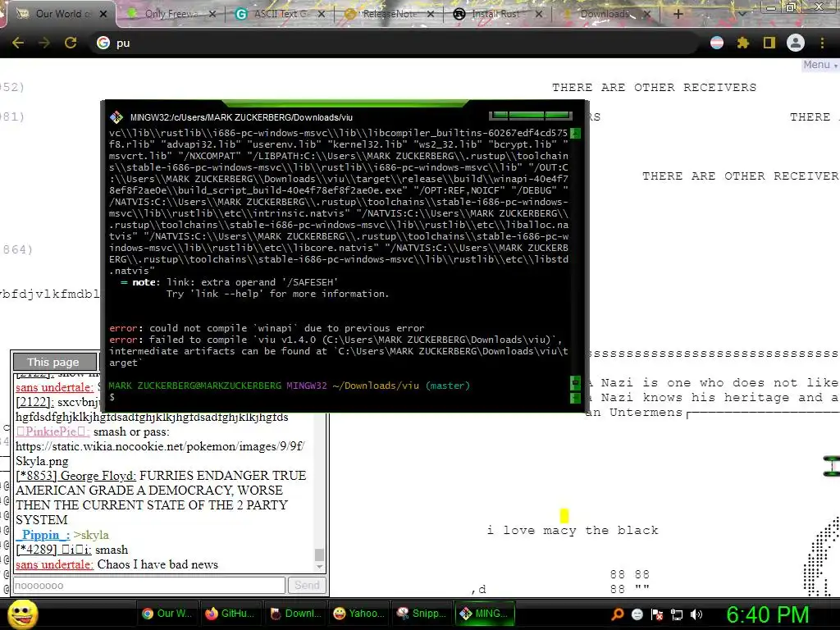Close the Only Freeware tab
Viewport: 840px width, 630px height.
212,14
